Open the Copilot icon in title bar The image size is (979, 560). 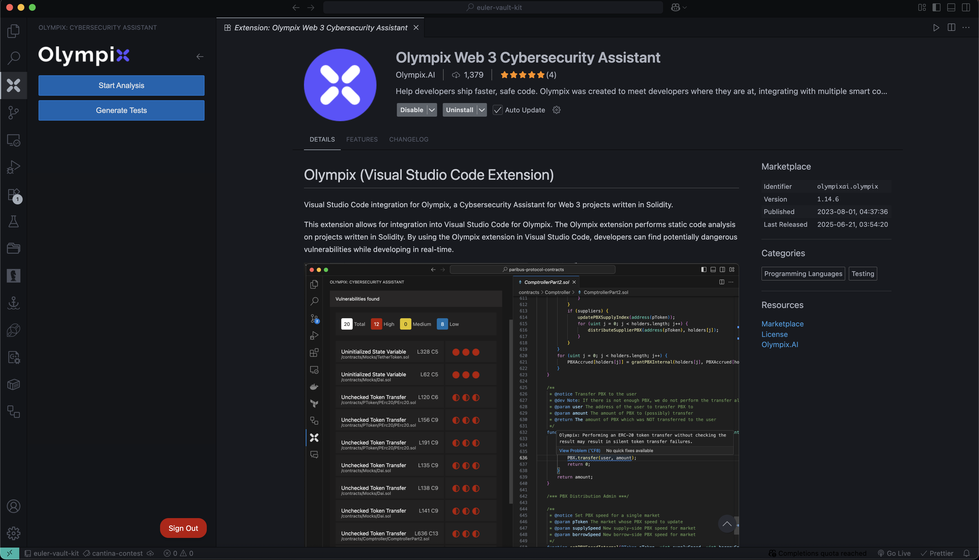[x=675, y=7]
